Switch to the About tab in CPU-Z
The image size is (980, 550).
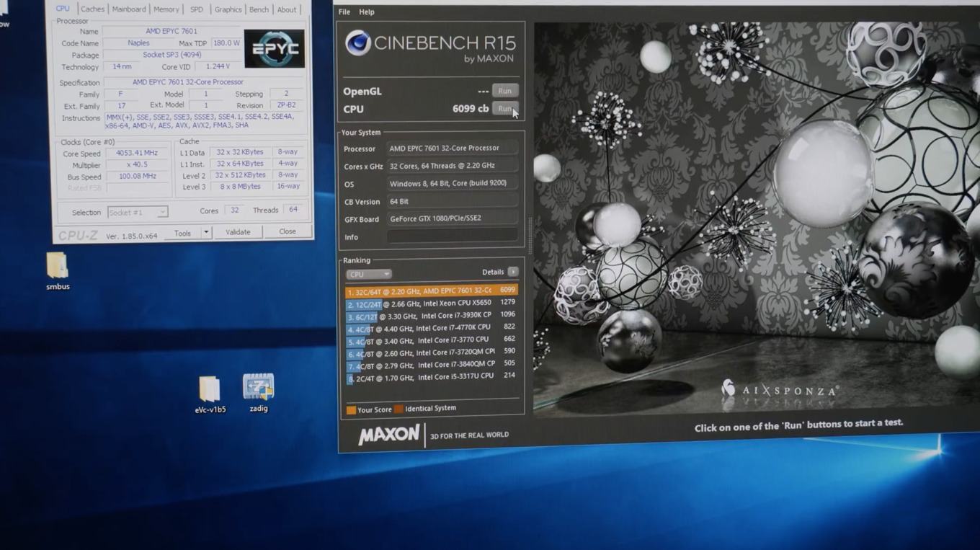(287, 9)
